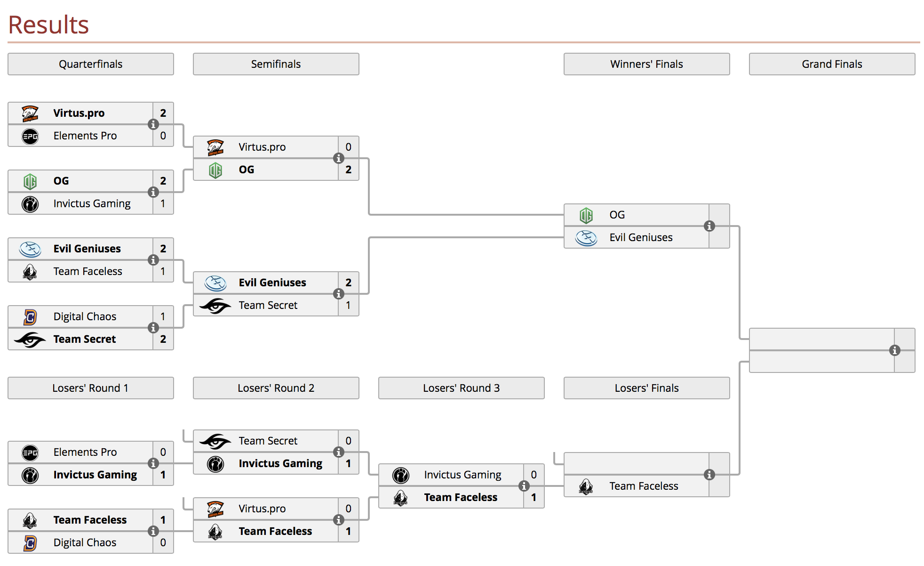The image size is (924, 566).
Task: Open info for Team Secret vs Invictus Gaming Round 2
Action: click(x=338, y=452)
